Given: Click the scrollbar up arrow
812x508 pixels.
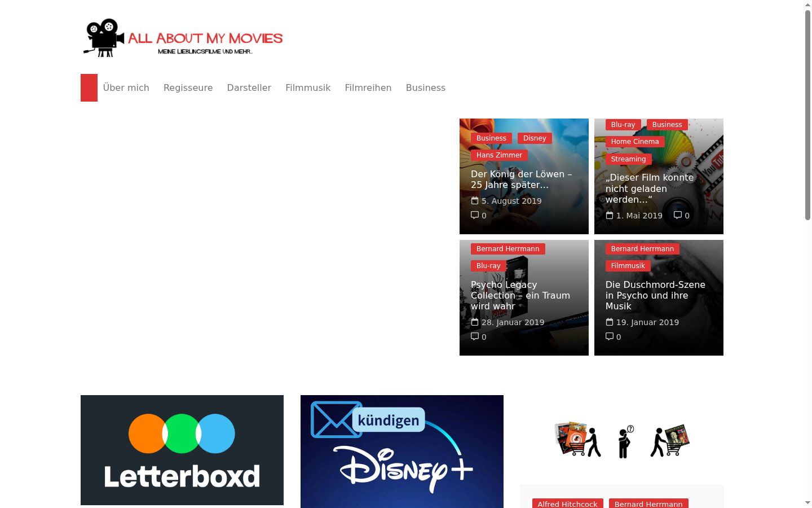Looking at the screenshot, I should click(807, 5).
